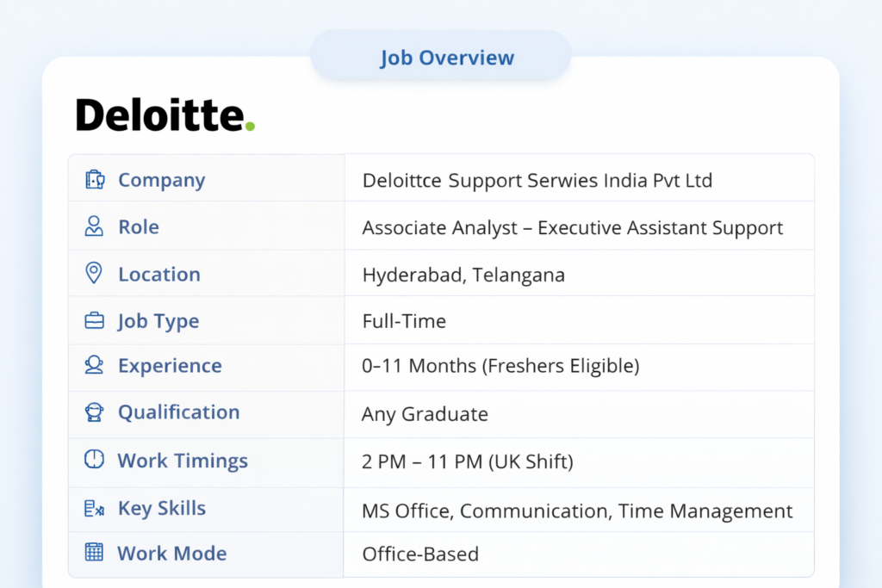Click the Deloitte logo
This screenshot has height=588, width=882.
165,115
